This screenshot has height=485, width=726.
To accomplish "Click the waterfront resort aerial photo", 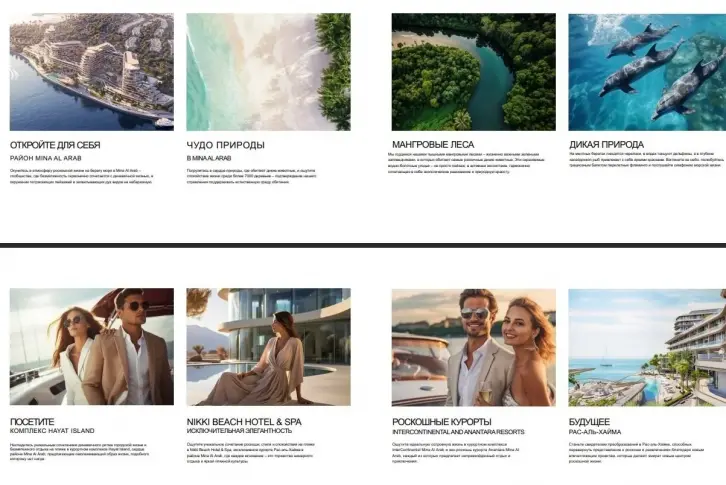I will click(x=91, y=71).
